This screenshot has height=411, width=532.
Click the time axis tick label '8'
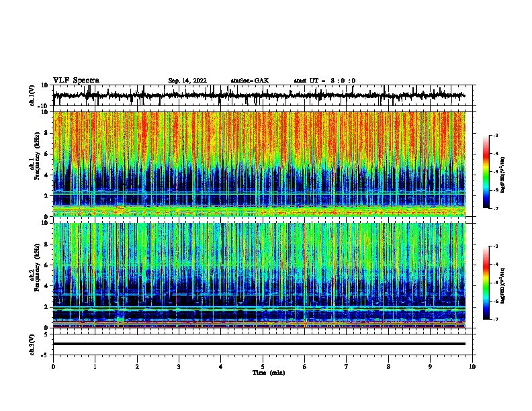coord(388,367)
